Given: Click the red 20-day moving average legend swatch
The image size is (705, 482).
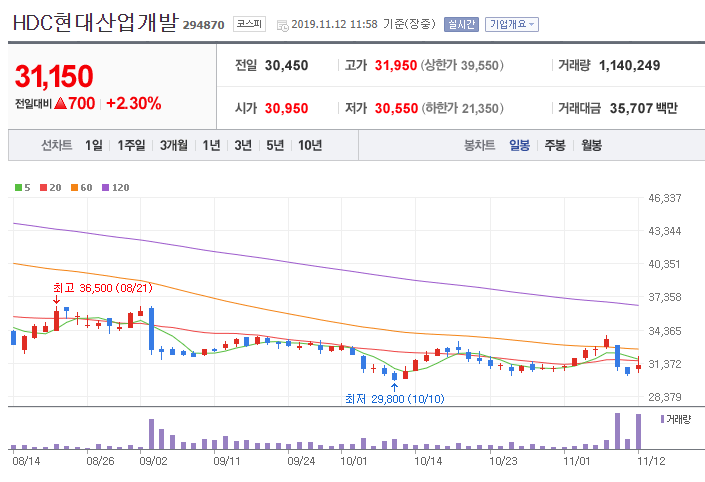Looking at the screenshot, I should [44, 187].
